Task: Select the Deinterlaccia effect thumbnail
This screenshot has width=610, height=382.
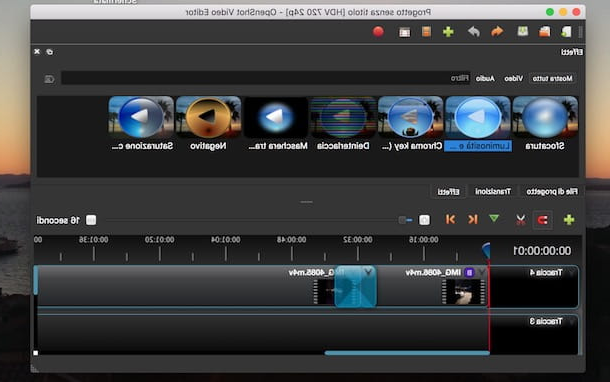Action: point(343,118)
